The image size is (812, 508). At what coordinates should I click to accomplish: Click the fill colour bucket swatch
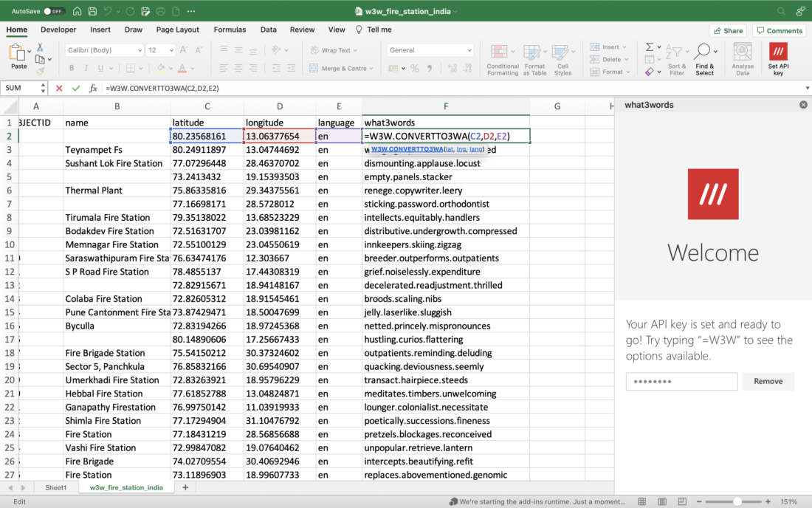[161, 69]
